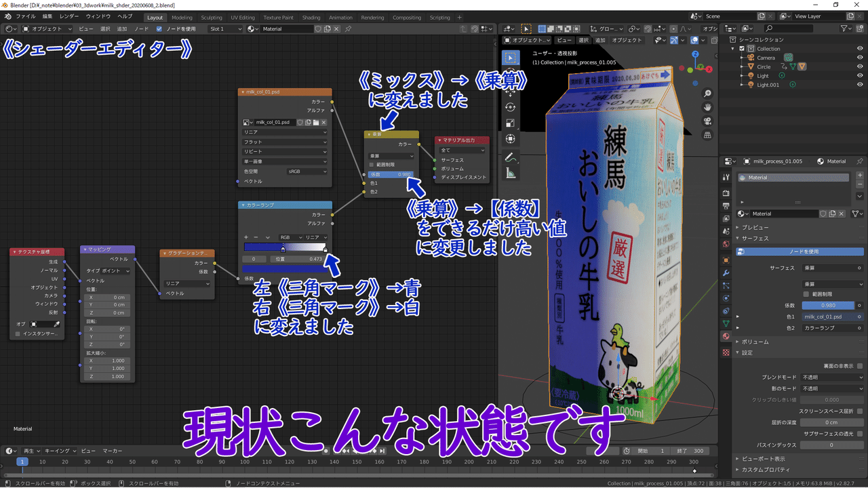The height and width of the screenshot is (488, 868).
Task: Expand the ボリューム panel
Action: (755, 342)
